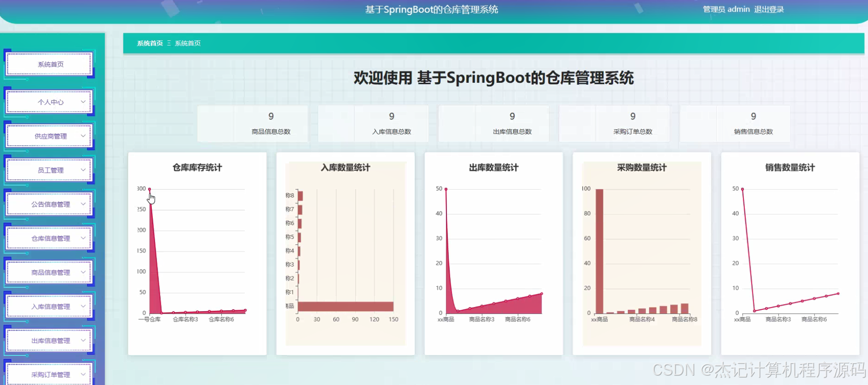Click the header title 基于SpringBoot的仓库管理系统
The image size is (868, 385).
431,9
